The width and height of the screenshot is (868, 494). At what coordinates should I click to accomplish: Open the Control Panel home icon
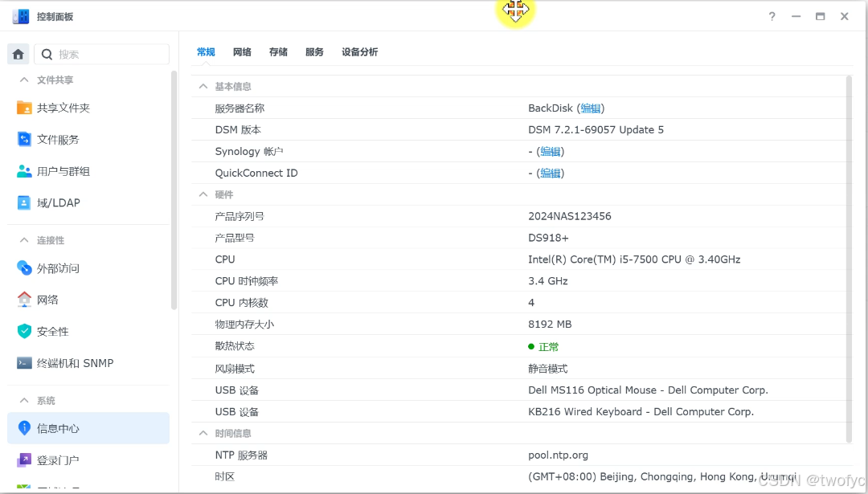[x=18, y=54]
